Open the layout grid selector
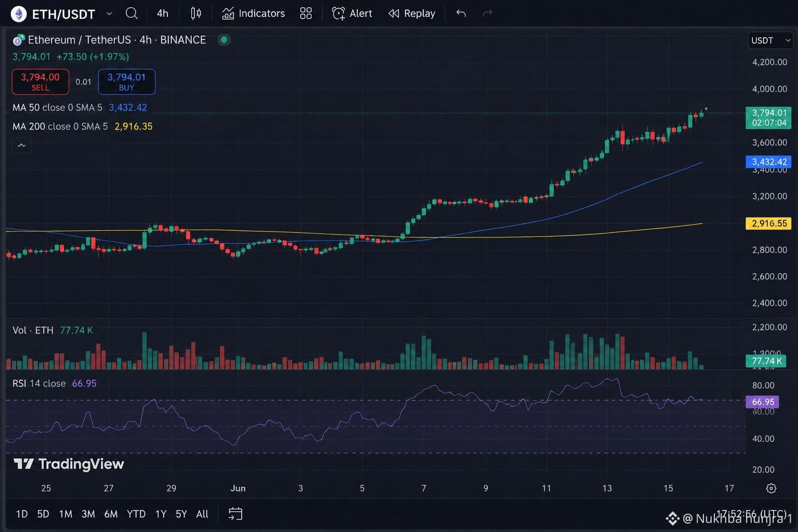 click(x=306, y=14)
